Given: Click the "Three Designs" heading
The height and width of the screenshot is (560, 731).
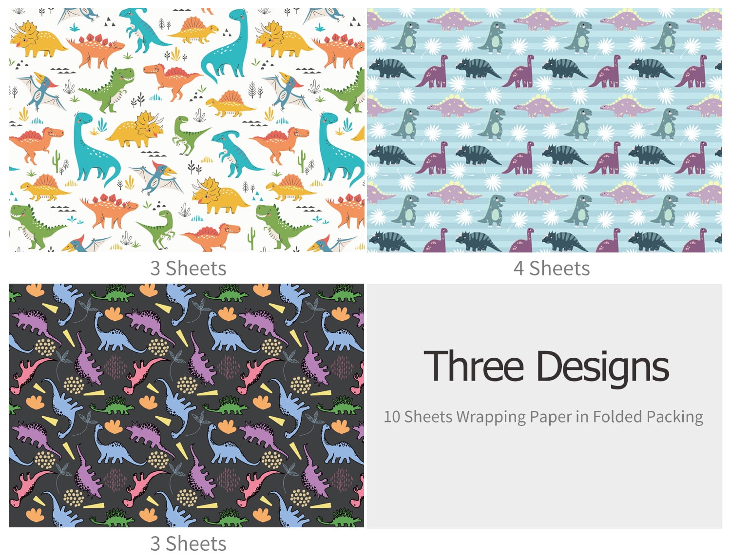Looking at the screenshot, I should 546,367.
